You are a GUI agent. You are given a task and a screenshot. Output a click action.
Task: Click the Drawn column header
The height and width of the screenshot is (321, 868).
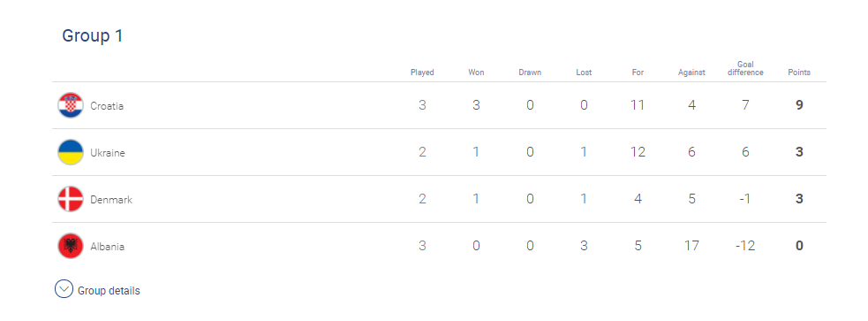pyautogui.click(x=530, y=73)
